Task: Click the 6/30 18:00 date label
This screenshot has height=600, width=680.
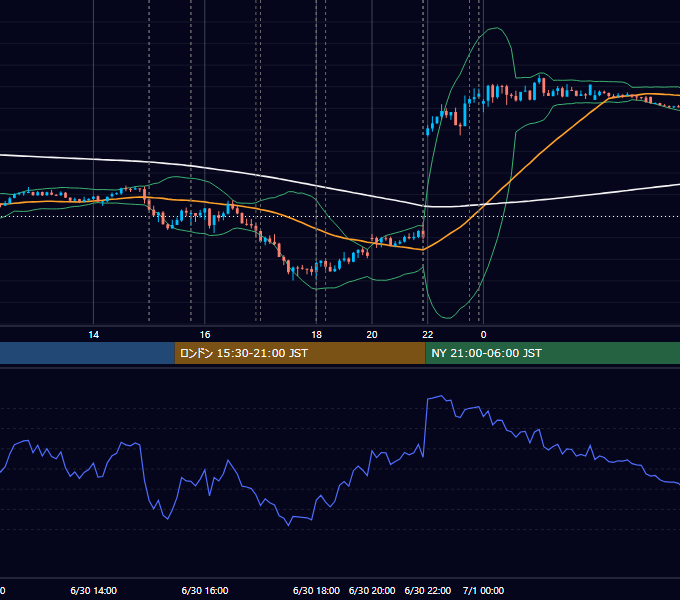Action: point(316,590)
